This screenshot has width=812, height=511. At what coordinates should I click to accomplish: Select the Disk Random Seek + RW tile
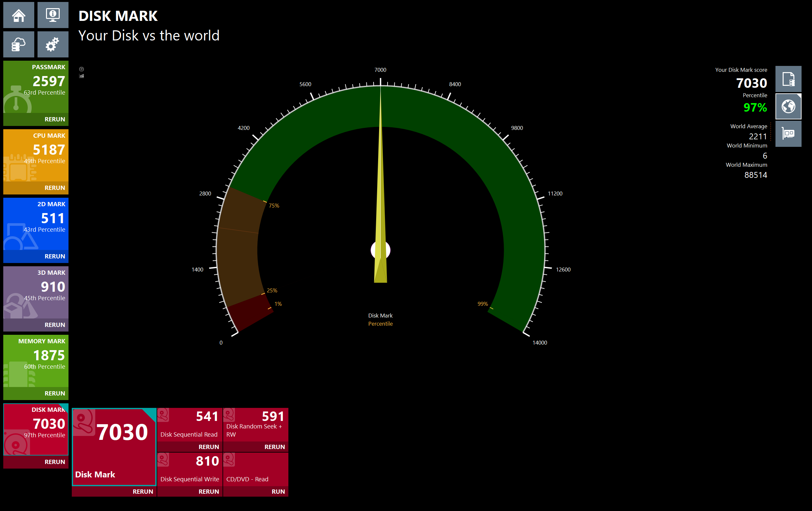255,424
